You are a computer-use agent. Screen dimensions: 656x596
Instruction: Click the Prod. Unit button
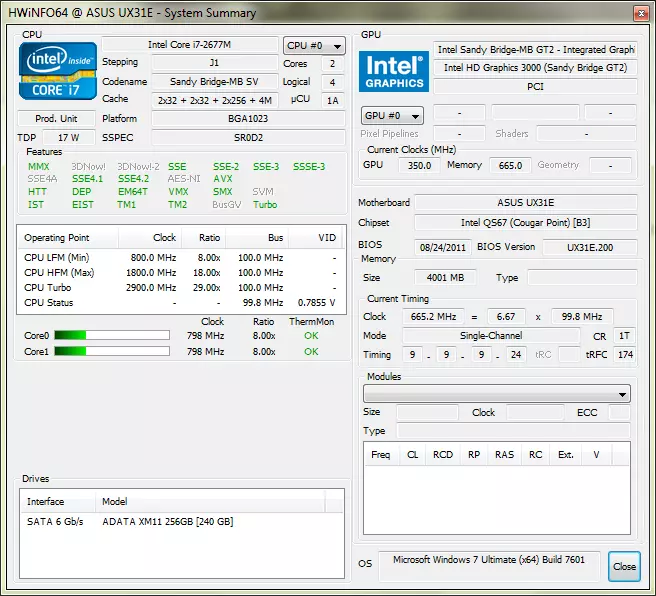pyautogui.click(x=56, y=118)
